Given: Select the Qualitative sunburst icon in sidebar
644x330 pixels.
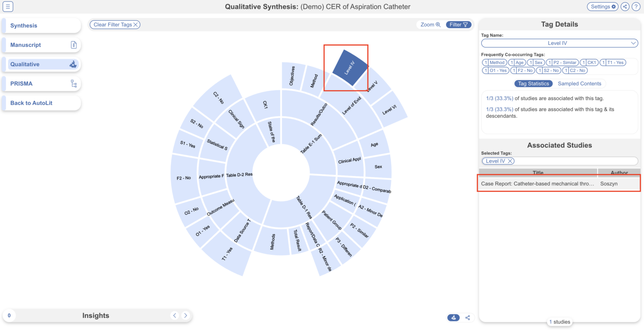Looking at the screenshot, I should [73, 64].
